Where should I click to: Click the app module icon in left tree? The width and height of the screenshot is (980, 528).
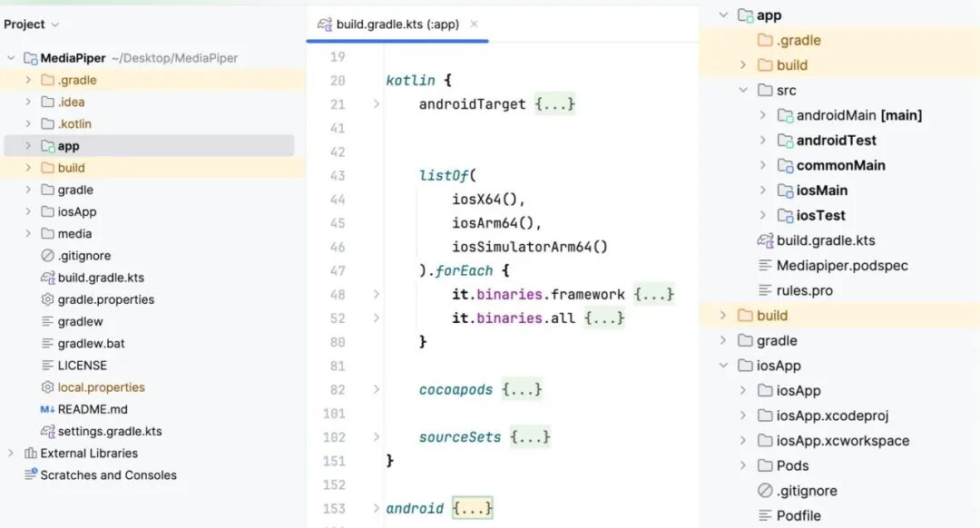(47, 145)
